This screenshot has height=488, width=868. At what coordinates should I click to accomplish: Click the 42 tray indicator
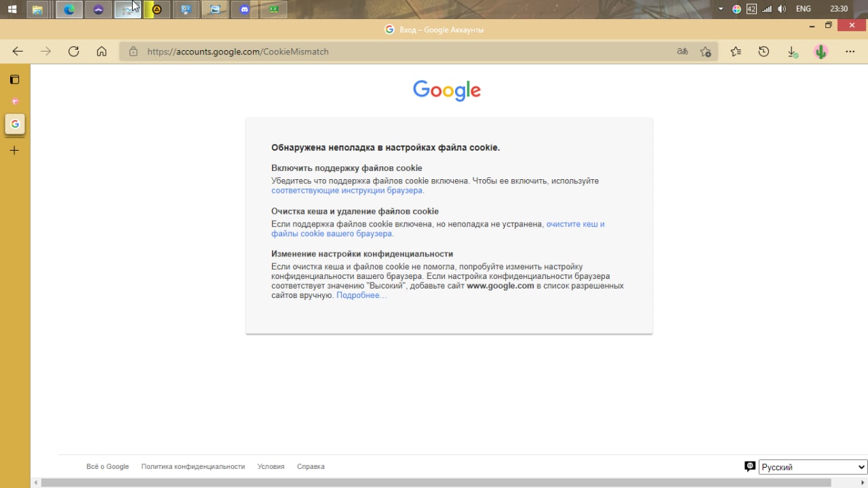pyautogui.click(x=751, y=10)
